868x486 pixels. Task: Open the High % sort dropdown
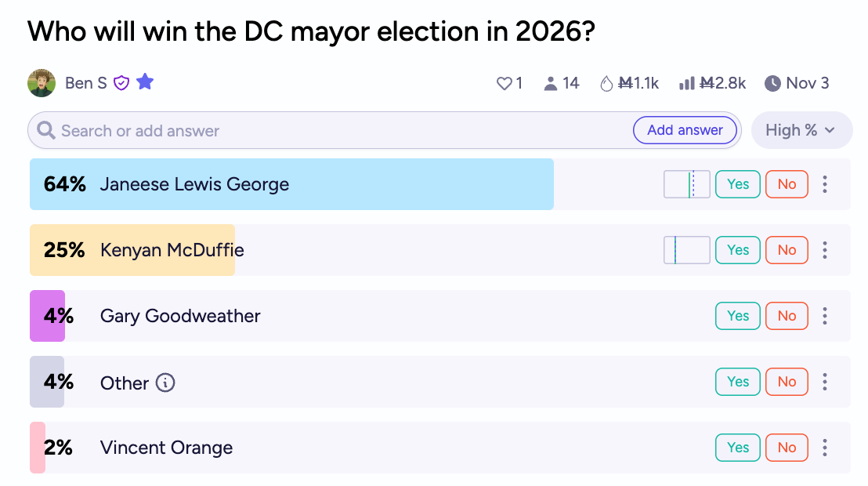tap(801, 130)
